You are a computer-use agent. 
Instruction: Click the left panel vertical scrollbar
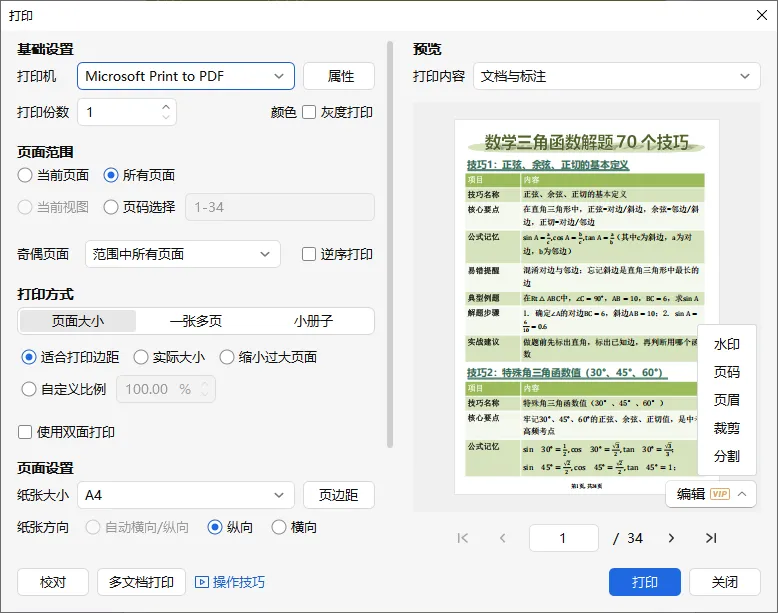[x=390, y=244]
